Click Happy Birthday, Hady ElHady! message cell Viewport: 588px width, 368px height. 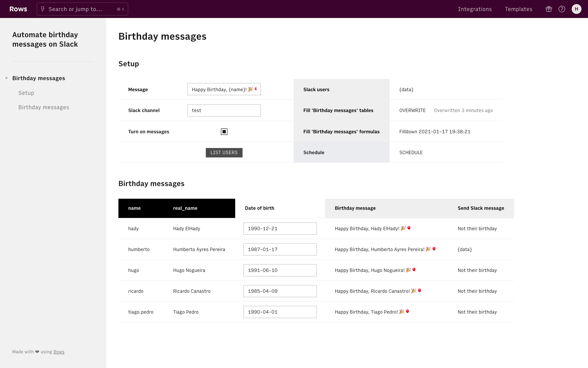point(373,229)
